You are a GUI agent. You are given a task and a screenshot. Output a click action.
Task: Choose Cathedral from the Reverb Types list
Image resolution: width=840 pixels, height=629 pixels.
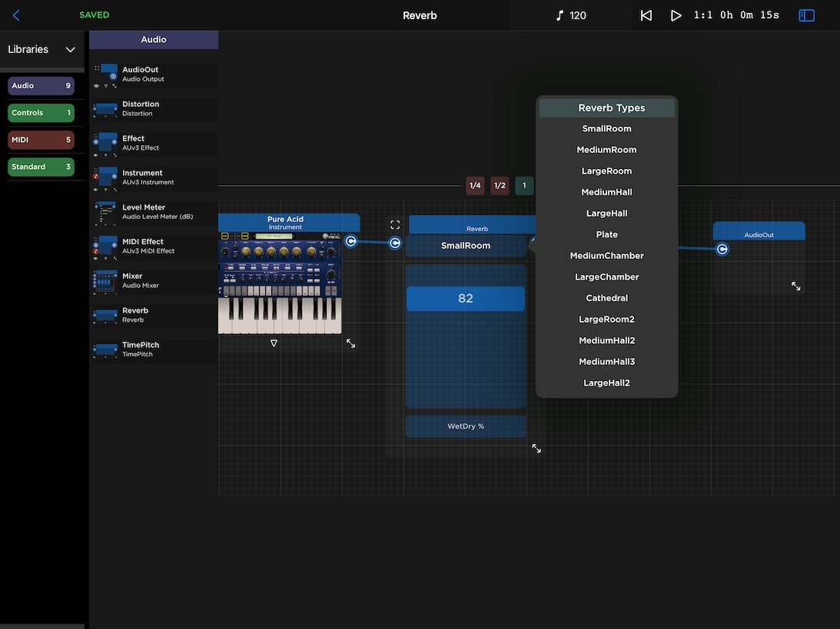coord(606,298)
